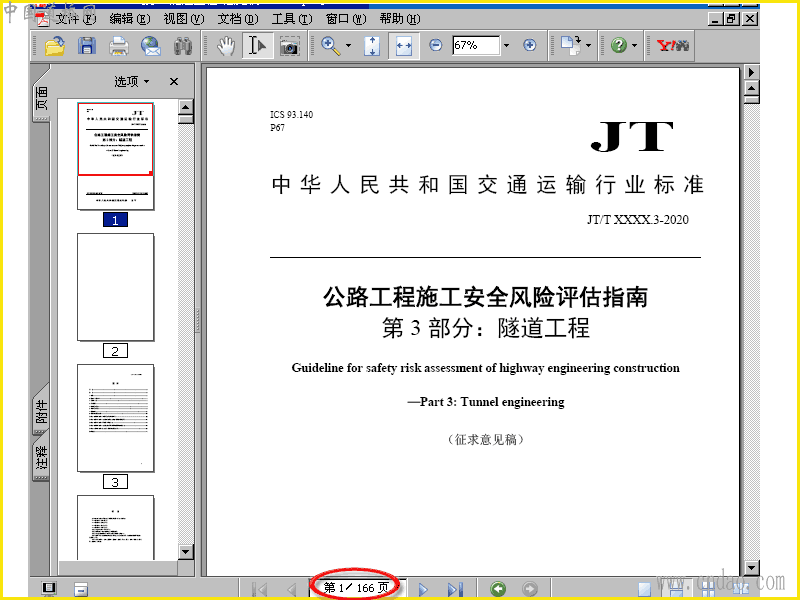Launch the Yahoo search toolbar button
The height and width of the screenshot is (600, 800).
tap(673, 45)
